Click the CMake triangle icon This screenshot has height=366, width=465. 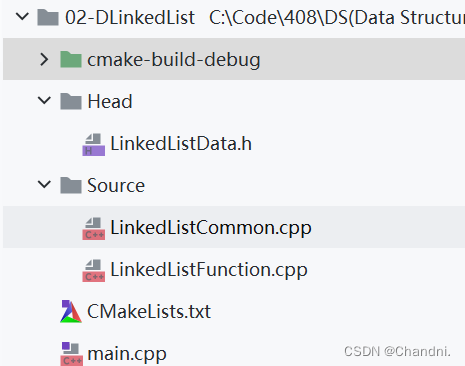tap(71, 311)
